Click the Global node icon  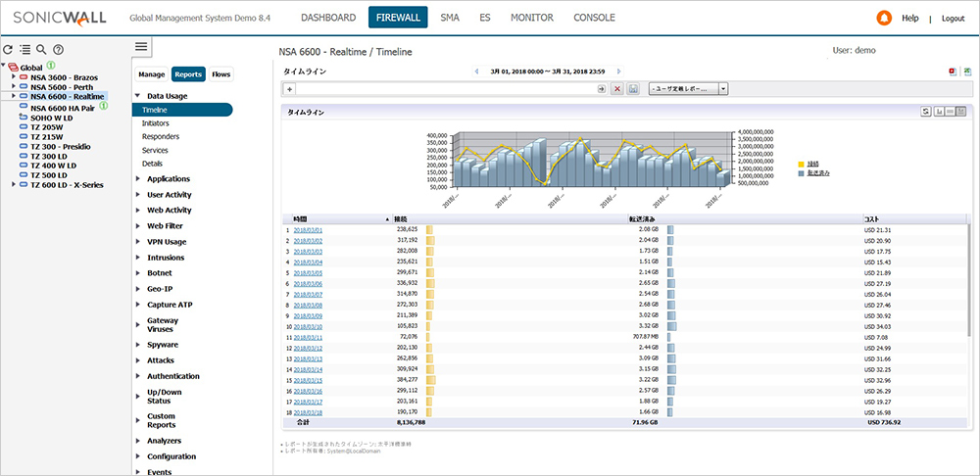point(13,68)
